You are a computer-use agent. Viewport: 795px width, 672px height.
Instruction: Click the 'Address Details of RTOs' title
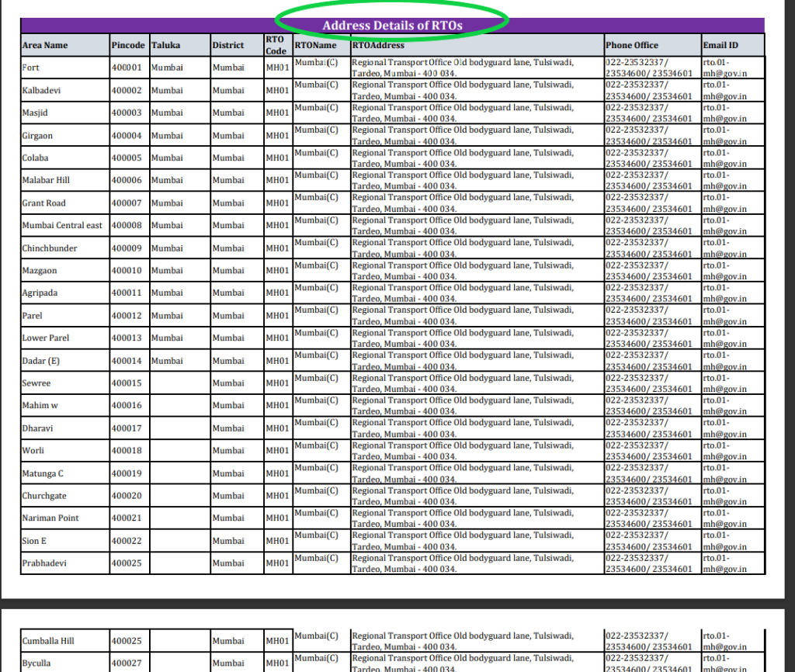[392, 26]
